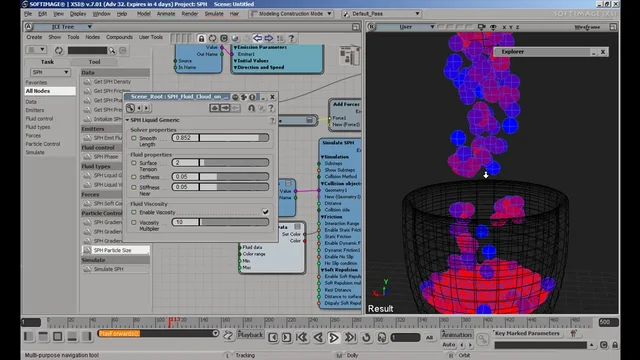Switch to the Tool tab
The width and height of the screenshot is (640, 360).
(94, 62)
